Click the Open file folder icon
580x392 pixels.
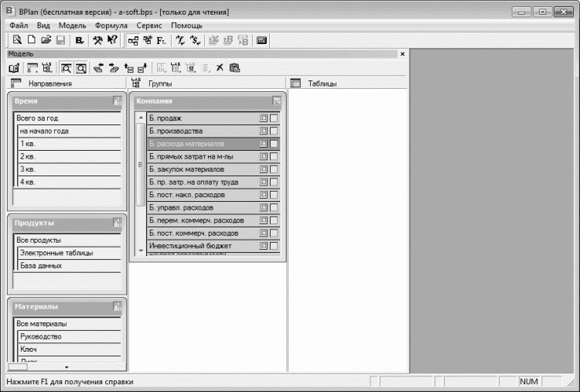46,40
